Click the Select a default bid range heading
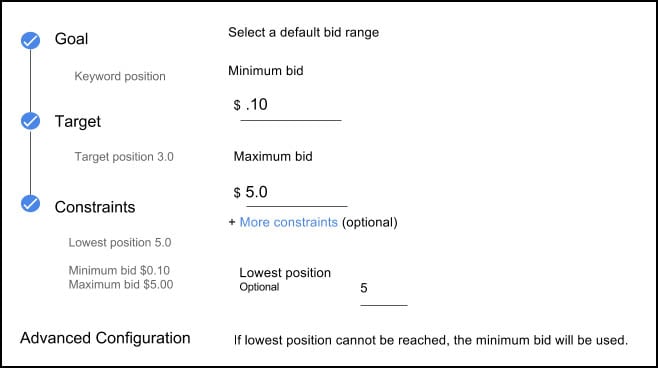658x368 pixels. (x=303, y=33)
